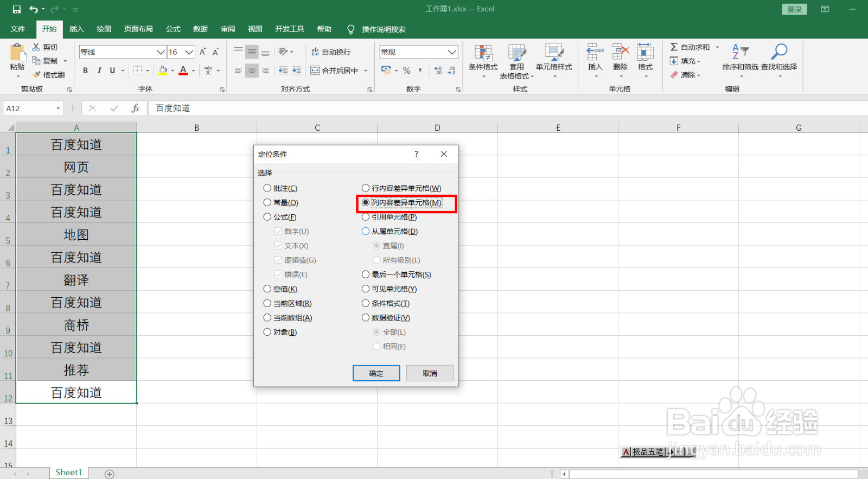The height and width of the screenshot is (479, 868).
Task: Click the Cancel (取消) button
Action: point(430,373)
